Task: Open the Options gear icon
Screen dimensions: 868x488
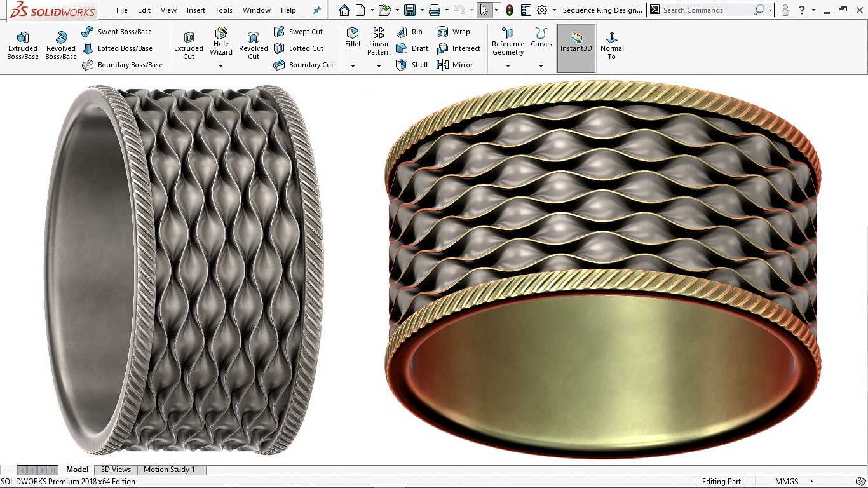Action: click(542, 10)
